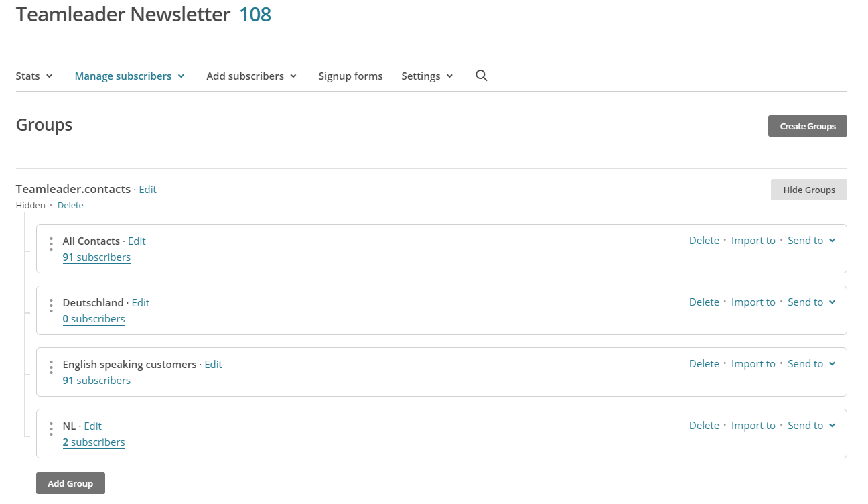Click the NL row drag handle dots
The image size is (868, 504).
(x=51, y=429)
